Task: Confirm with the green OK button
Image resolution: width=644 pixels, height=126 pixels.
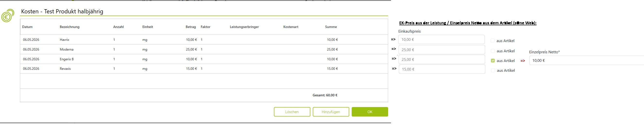Action: [x=370, y=112]
